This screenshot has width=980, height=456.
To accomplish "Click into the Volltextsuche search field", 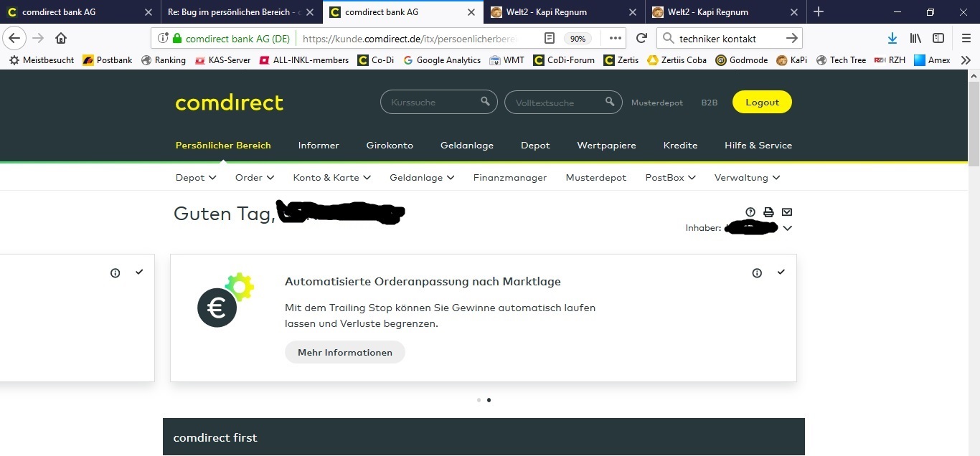I will coord(552,103).
